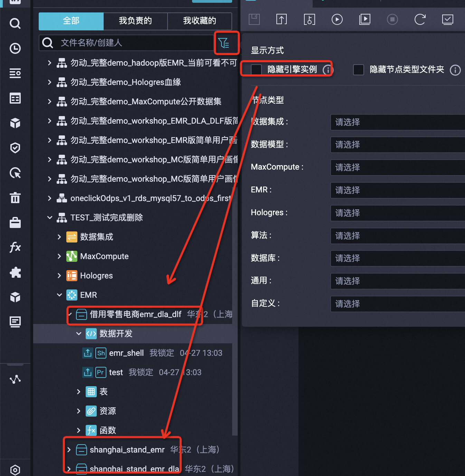The height and width of the screenshot is (476, 465).
Task: Click the stop toolbar icon
Action: pyautogui.click(x=392, y=19)
